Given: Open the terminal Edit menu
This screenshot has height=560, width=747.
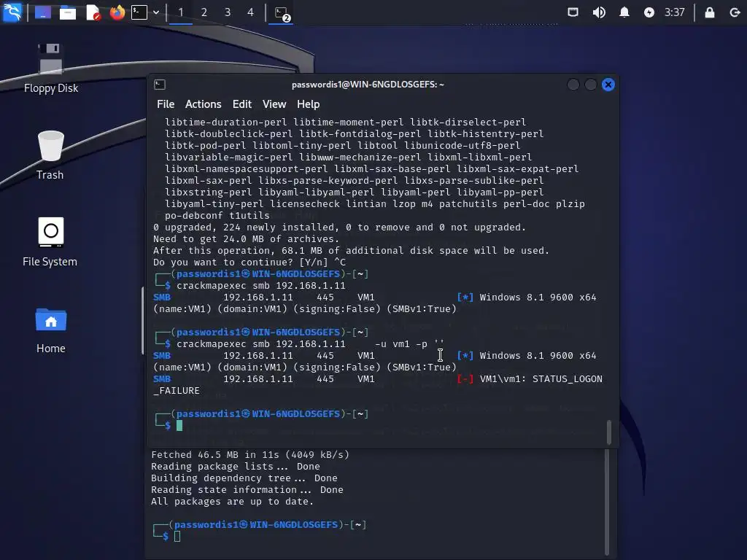Looking at the screenshot, I should pyautogui.click(x=242, y=104).
